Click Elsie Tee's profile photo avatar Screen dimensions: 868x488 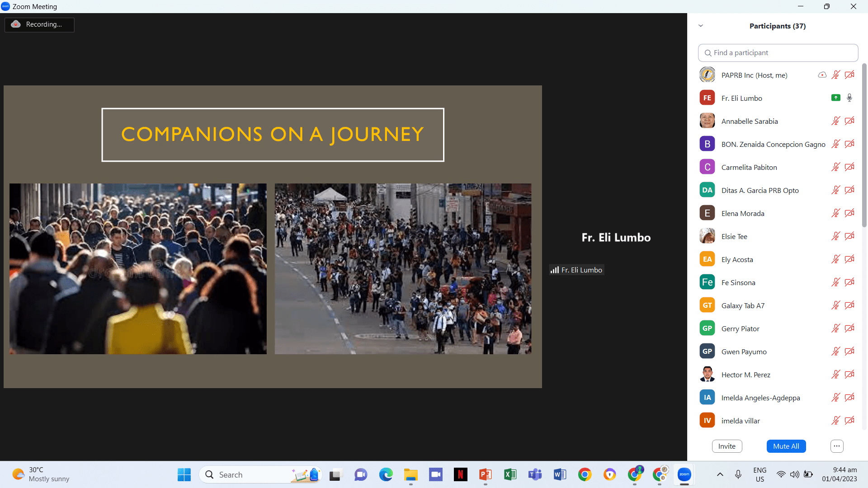point(707,236)
